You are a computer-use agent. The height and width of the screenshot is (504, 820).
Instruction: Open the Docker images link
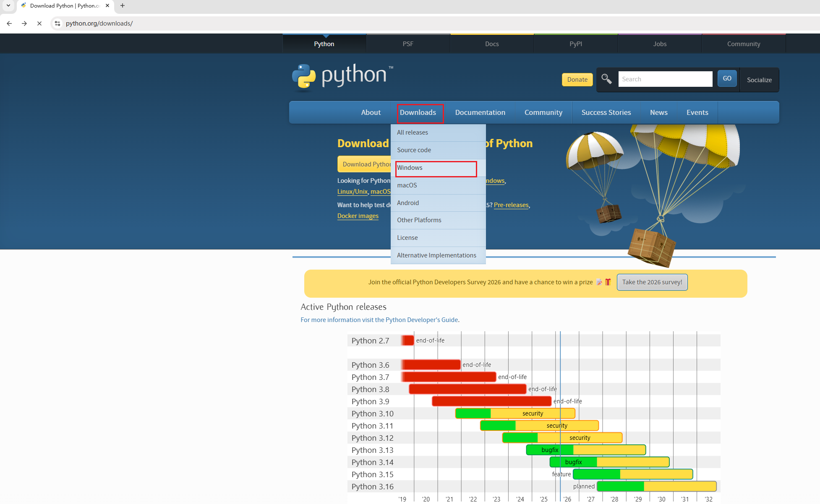(358, 216)
